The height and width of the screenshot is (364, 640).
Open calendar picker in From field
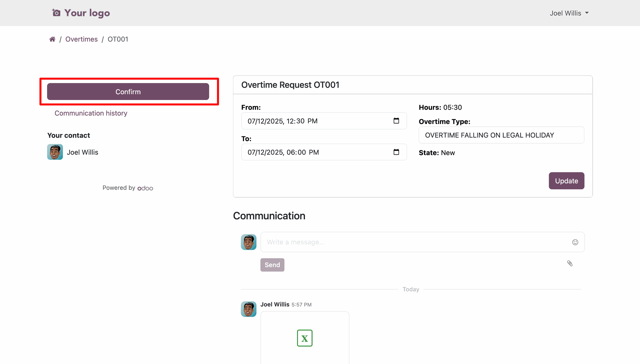pos(396,121)
